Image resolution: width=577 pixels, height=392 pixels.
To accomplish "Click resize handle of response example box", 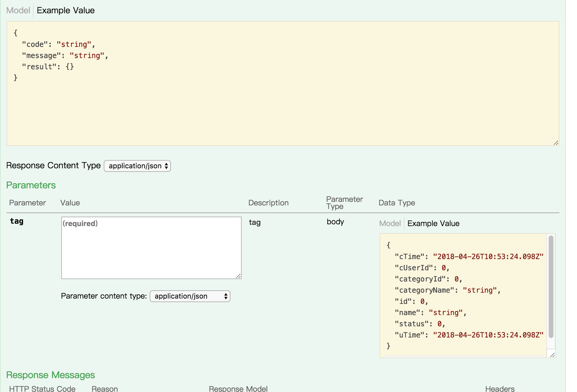I will click(x=556, y=143).
